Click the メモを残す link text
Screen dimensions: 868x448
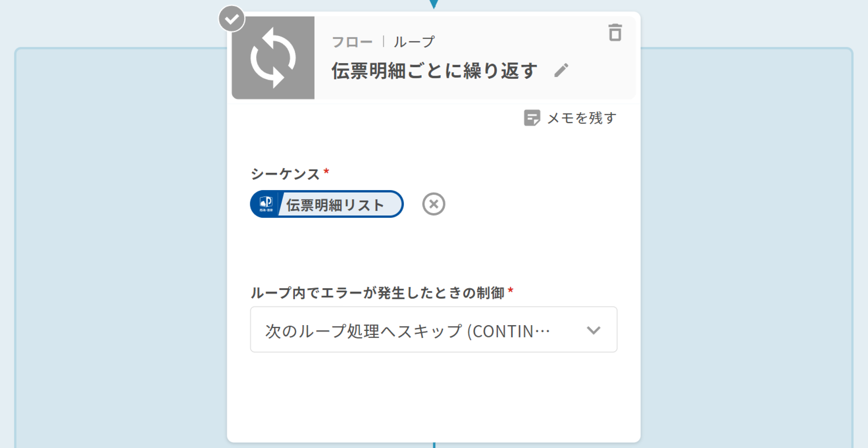tap(582, 118)
